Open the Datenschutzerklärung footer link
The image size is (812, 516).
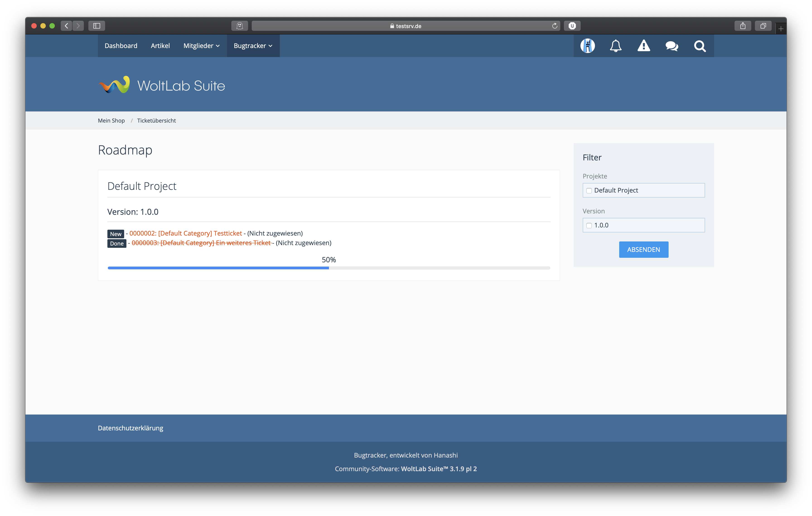130,428
